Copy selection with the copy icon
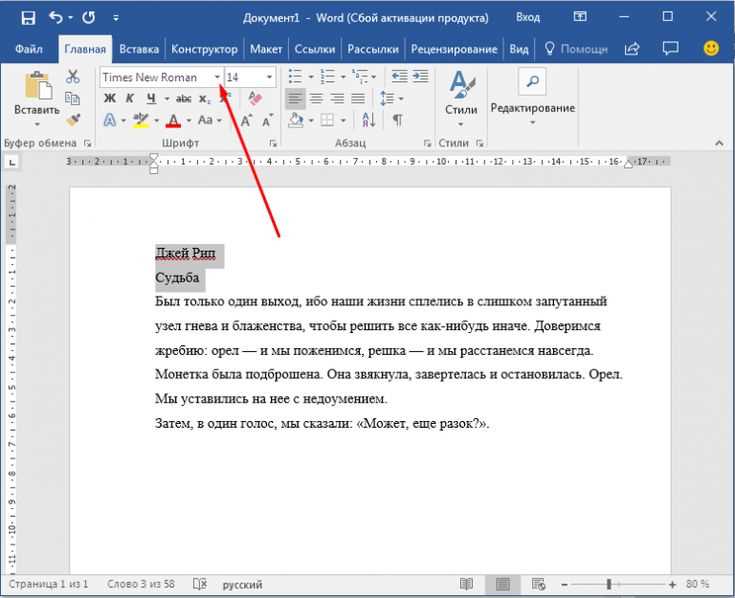Screen dimensions: 735x598 (72, 98)
